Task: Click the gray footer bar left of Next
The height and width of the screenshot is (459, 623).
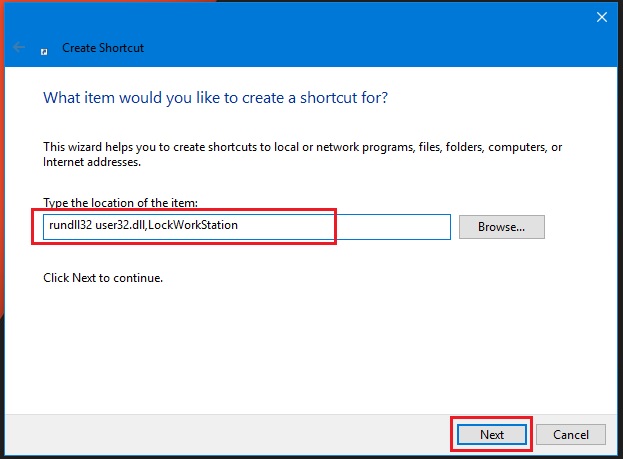Action: 220,435
